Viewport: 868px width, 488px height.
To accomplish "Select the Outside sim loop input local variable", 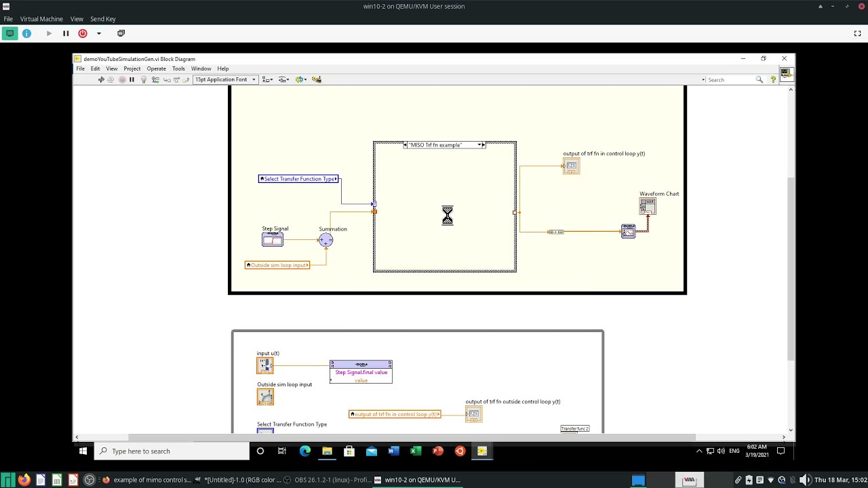I will (277, 265).
